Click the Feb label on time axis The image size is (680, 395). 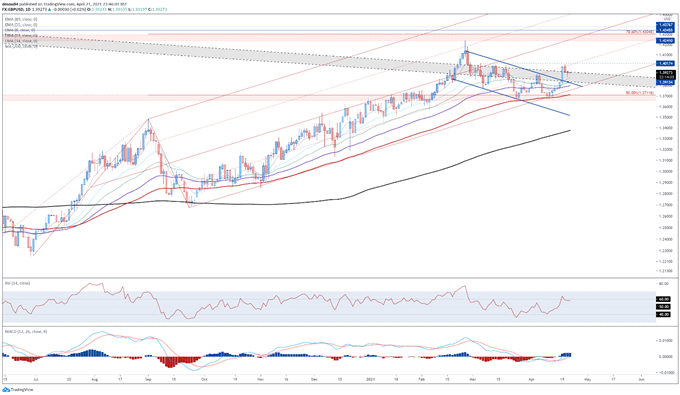click(x=422, y=379)
